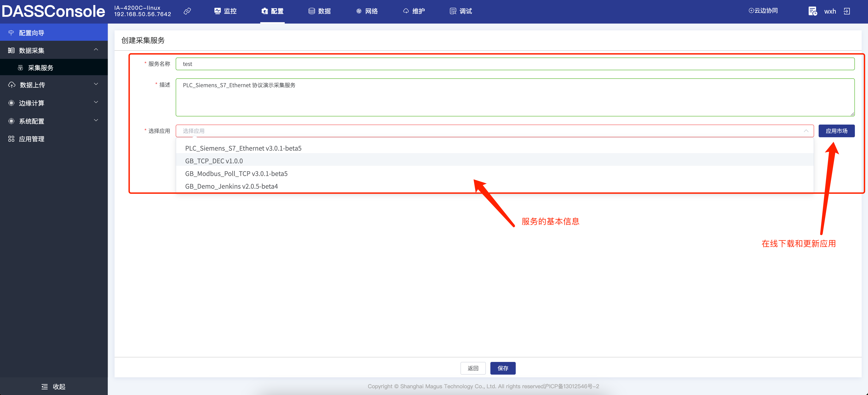Click the 配置向导 signpost icon
Screen dimensions: 868x395
11,33
